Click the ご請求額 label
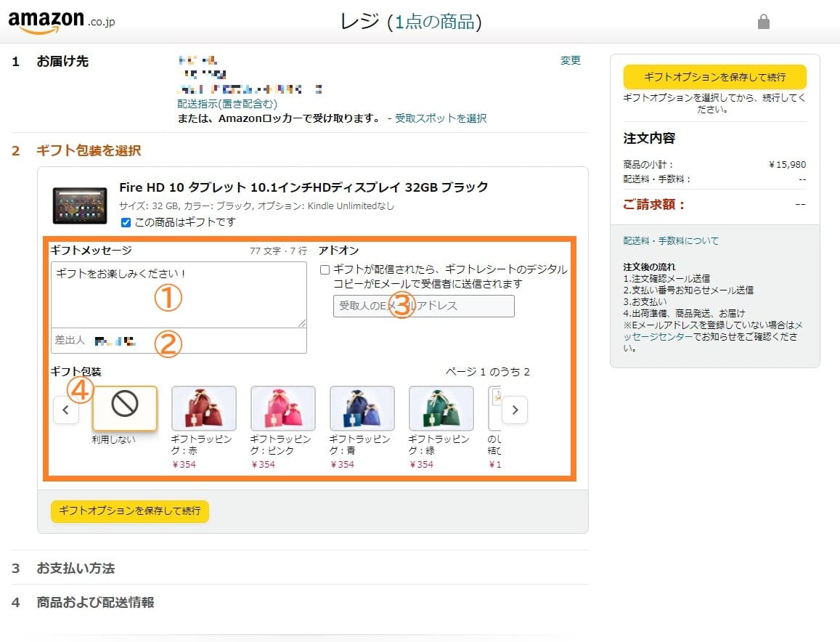 tap(653, 204)
